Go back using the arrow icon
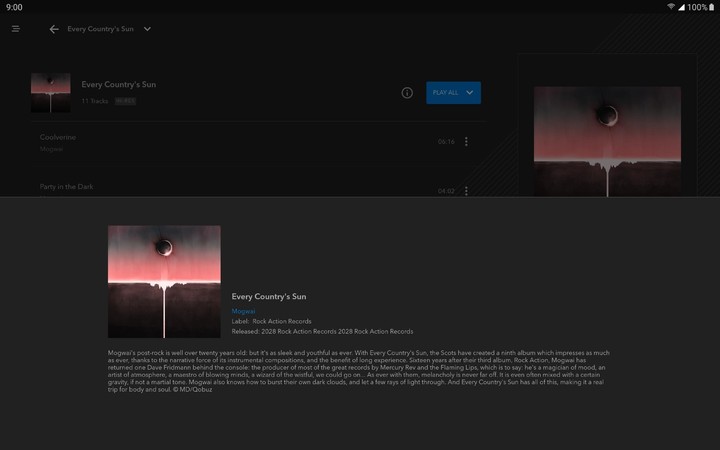Viewport: 720px width, 450px height. [54, 29]
